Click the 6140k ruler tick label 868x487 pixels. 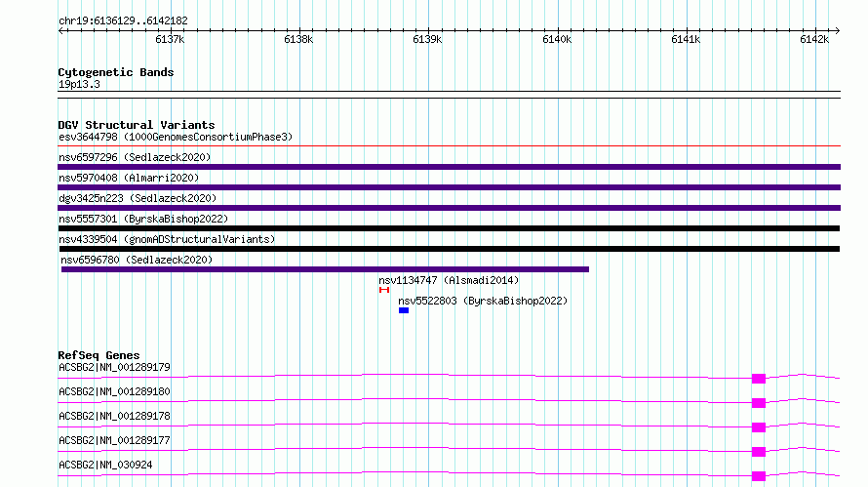click(557, 39)
